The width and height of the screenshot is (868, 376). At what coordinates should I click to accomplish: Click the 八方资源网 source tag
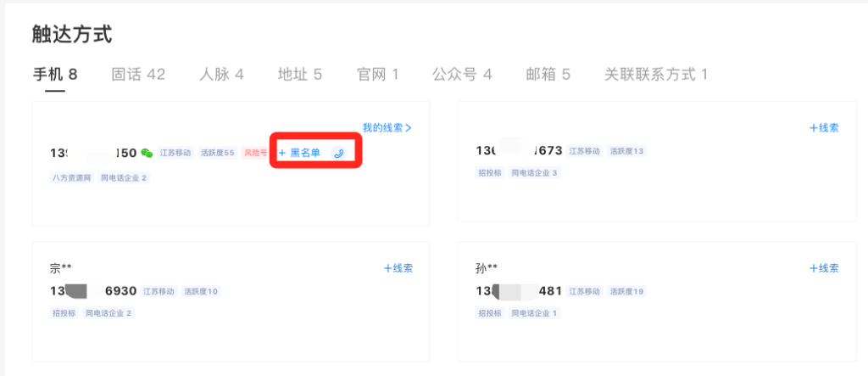(x=72, y=178)
